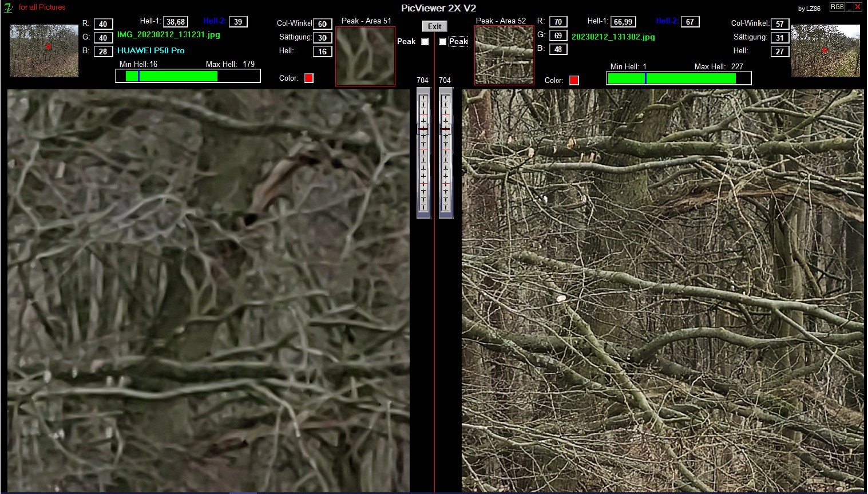Click the left Min/Max Hell brightness bar
This screenshot has width=868, height=494.
188,76
